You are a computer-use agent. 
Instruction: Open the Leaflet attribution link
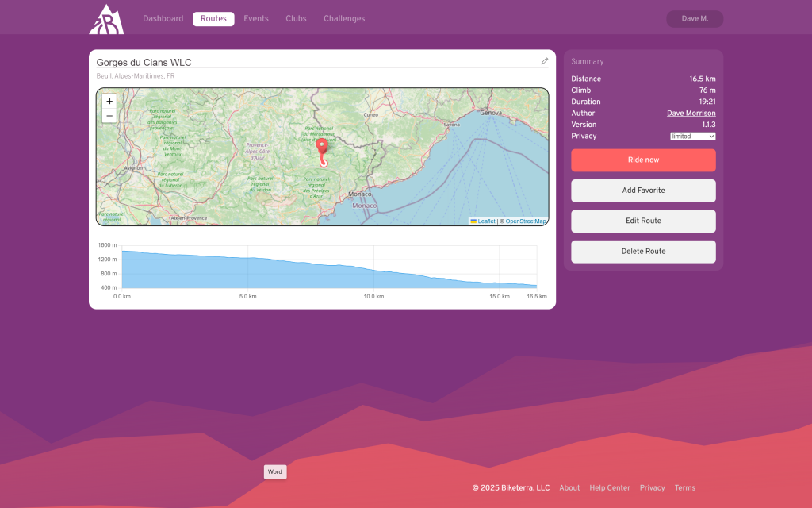[x=486, y=221]
